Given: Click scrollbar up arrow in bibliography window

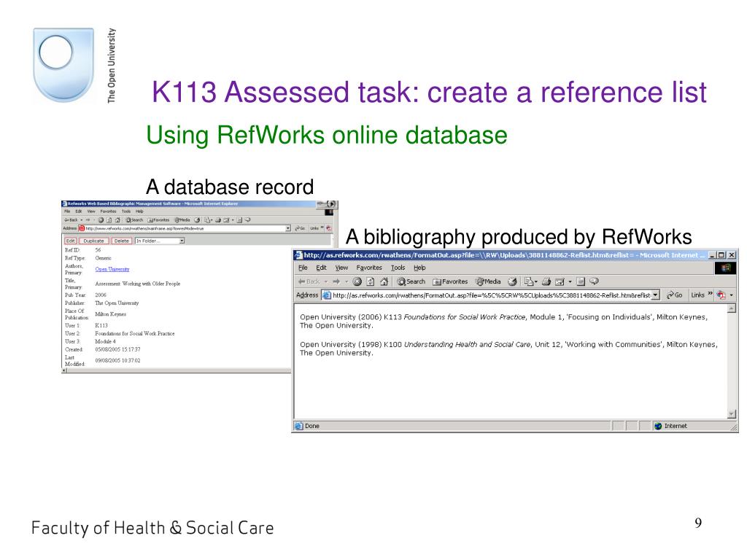Looking at the screenshot, I should [x=732, y=308].
